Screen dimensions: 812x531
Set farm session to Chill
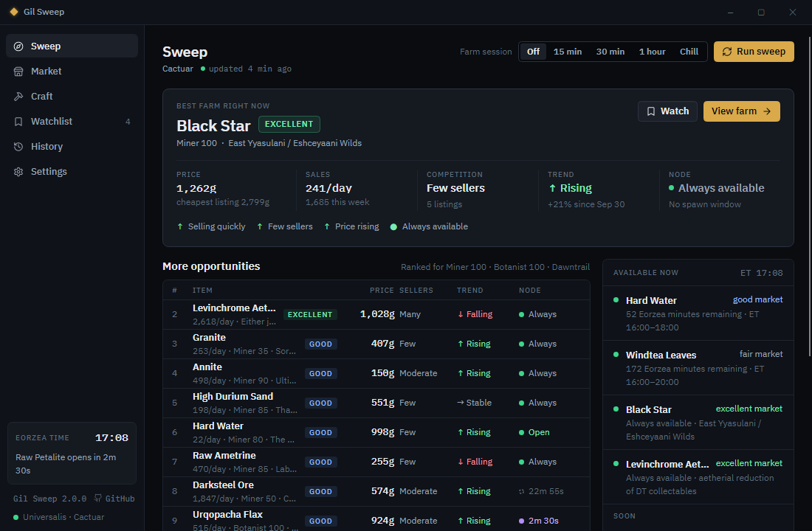tap(689, 52)
